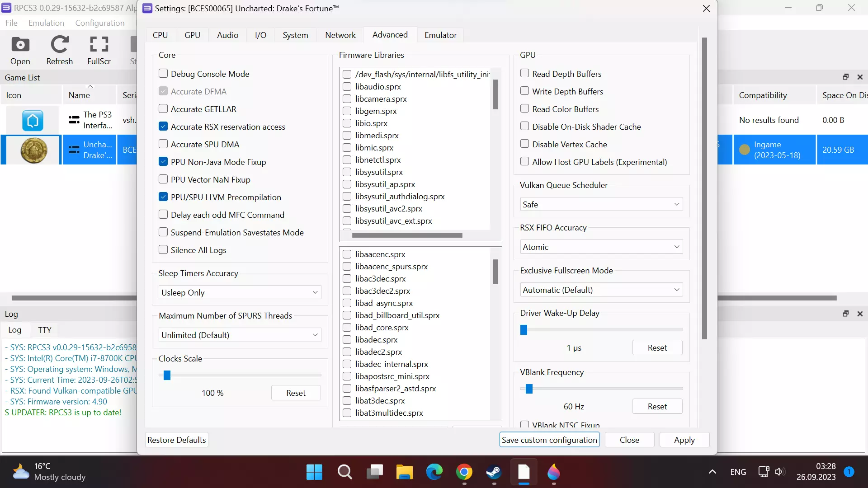
Task: Open the Sleep Timers Accuracy dropdown
Action: click(240, 292)
